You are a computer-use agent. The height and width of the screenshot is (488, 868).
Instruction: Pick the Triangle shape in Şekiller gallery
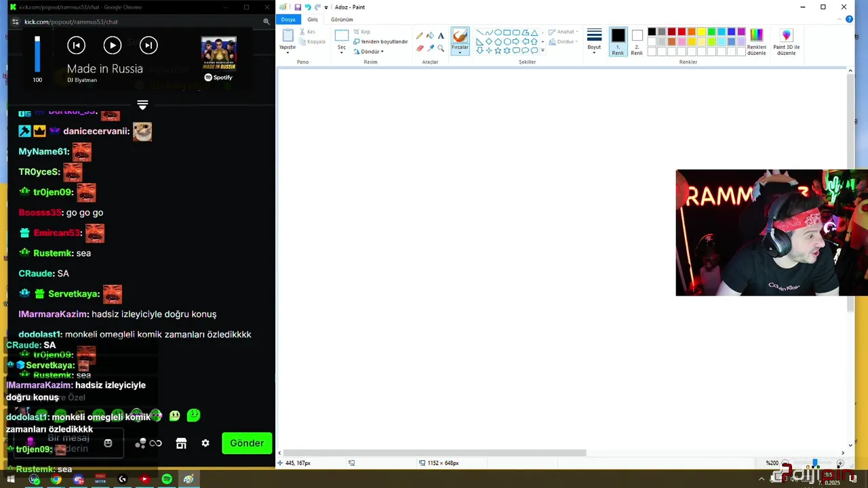pyautogui.click(x=534, y=33)
